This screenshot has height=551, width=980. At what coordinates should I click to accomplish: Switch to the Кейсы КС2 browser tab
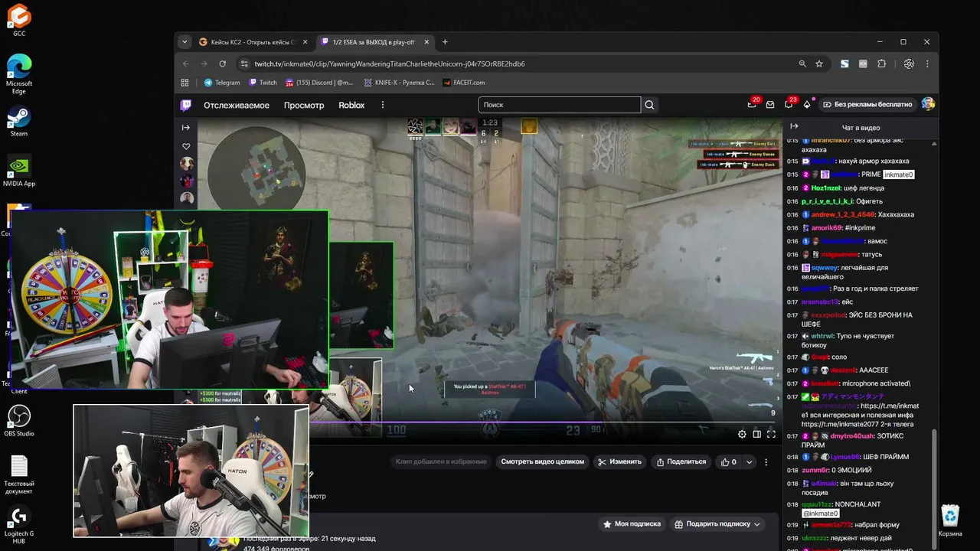253,42
